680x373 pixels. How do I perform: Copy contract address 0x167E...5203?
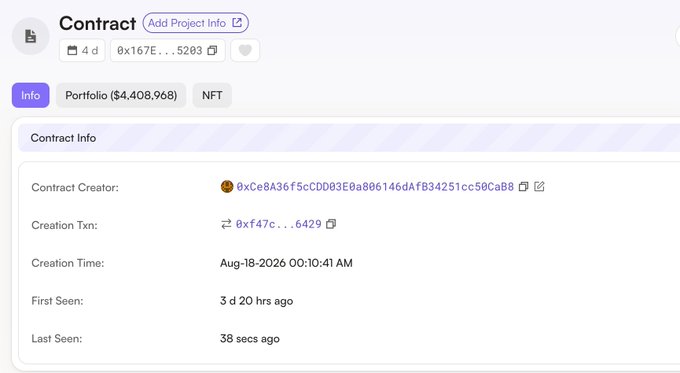point(212,51)
